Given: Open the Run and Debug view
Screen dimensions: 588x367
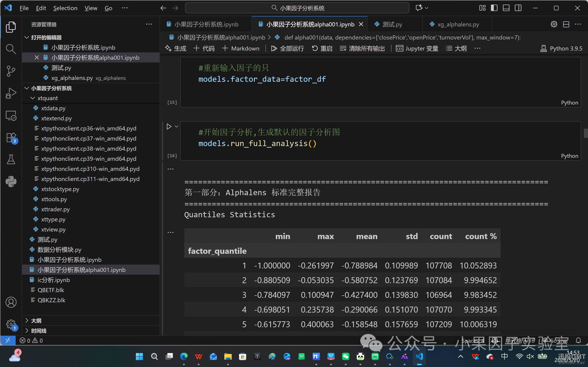Looking at the screenshot, I should 11,93.
